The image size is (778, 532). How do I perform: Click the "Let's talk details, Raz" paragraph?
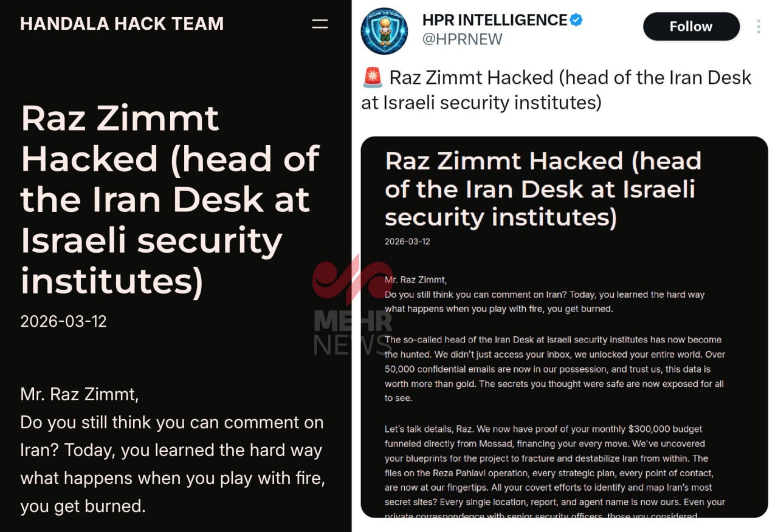[554, 465]
